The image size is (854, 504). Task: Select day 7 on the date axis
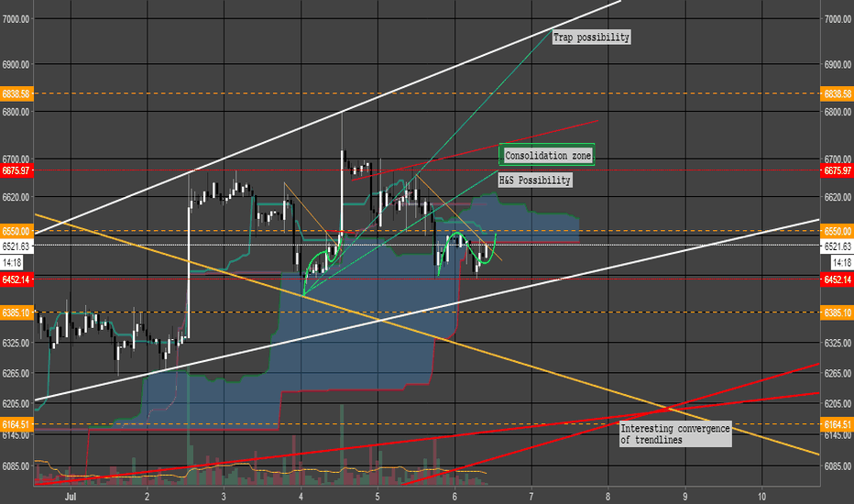(x=531, y=497)
